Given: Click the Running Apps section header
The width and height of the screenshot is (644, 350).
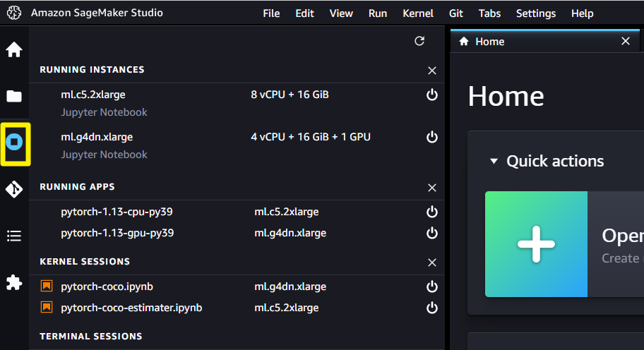Looking at the screenshot, I should (77, 187).
